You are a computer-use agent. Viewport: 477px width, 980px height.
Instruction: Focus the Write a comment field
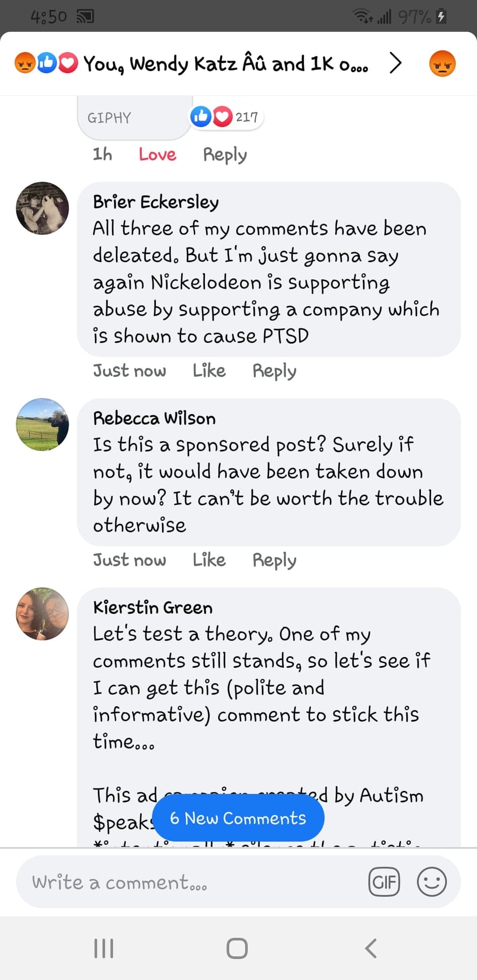coord(192,882)
